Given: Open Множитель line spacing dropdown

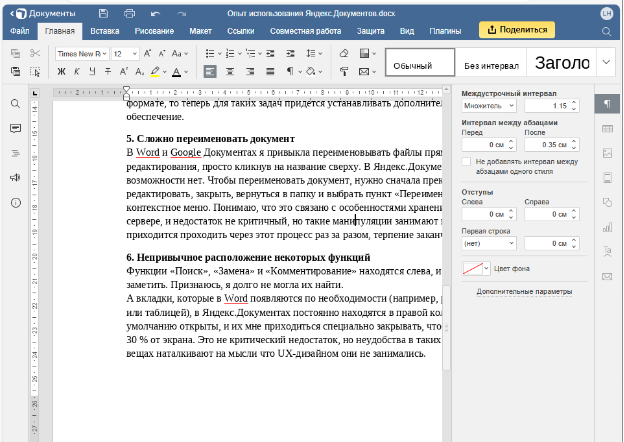Looking at the screenshot, I should coord(489,106).
